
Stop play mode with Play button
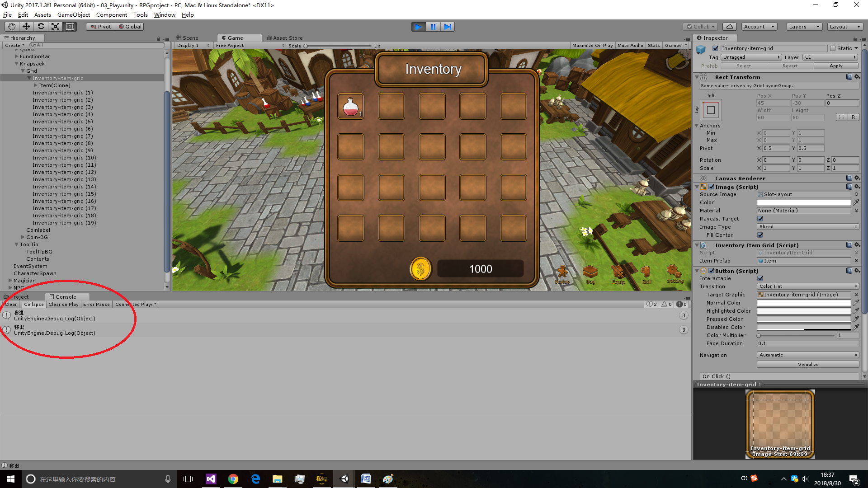pos(419,27)
